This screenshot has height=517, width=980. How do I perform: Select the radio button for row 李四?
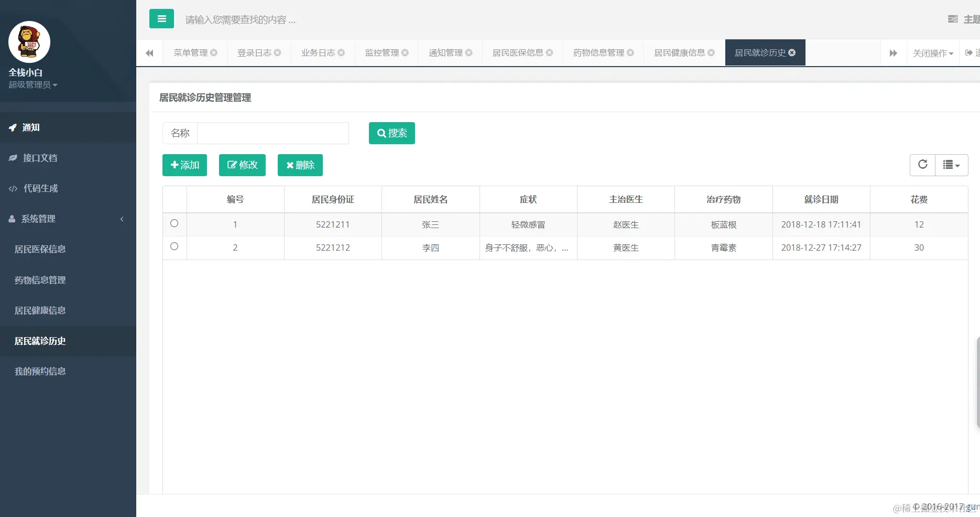175,246
